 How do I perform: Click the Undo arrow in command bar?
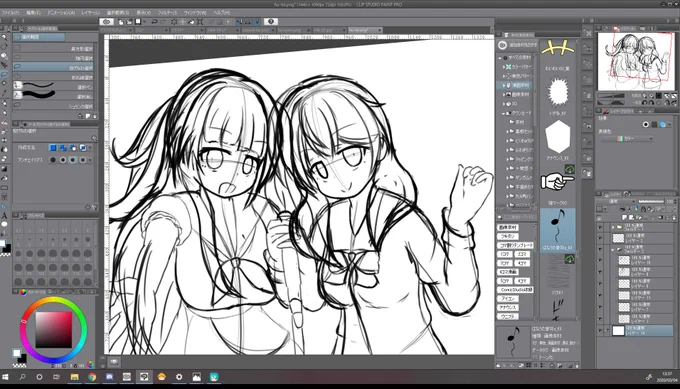(154, 22)
